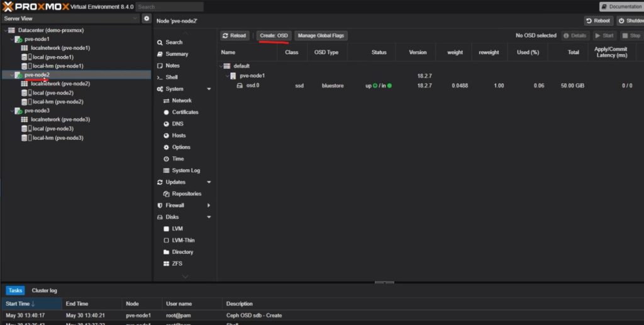Click the Reboot button

pos(599,21)
